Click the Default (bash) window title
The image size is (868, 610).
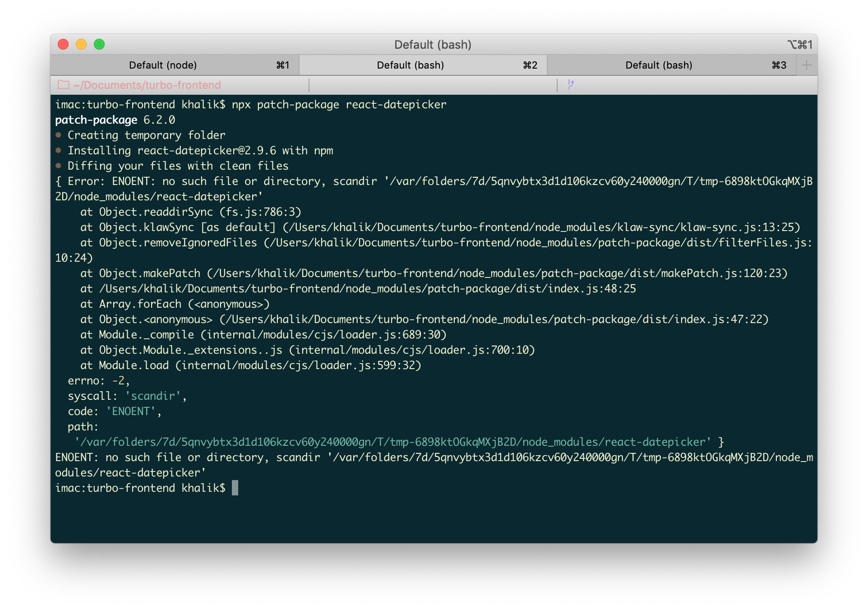click(x=433, y=45)
